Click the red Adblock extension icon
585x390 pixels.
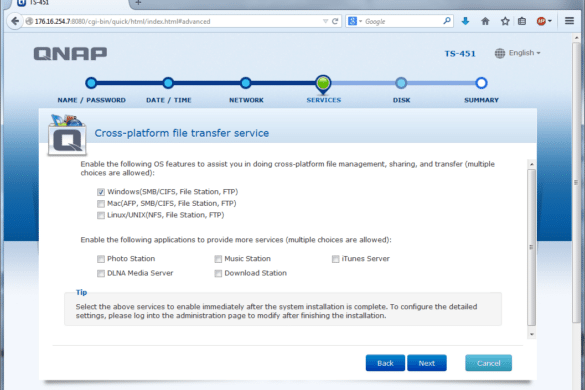541,21
